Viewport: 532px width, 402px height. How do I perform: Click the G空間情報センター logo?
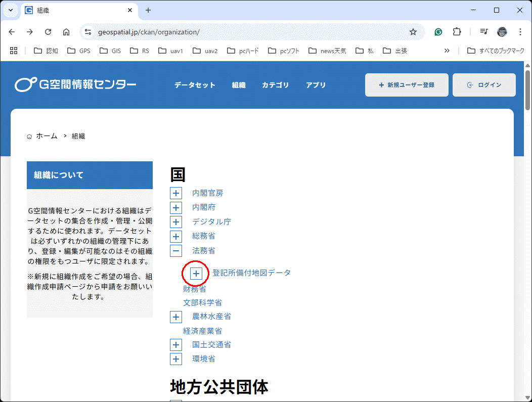75,85
